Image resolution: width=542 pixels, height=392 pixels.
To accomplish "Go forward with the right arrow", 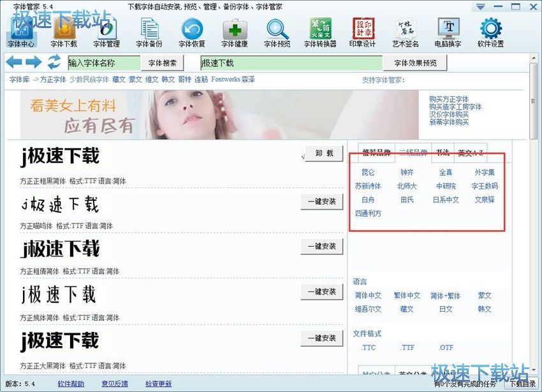I will click(x=34, y=62).
